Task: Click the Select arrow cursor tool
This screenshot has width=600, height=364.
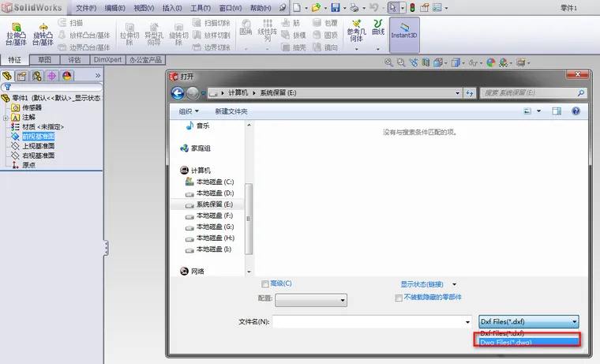Action: 393,7
